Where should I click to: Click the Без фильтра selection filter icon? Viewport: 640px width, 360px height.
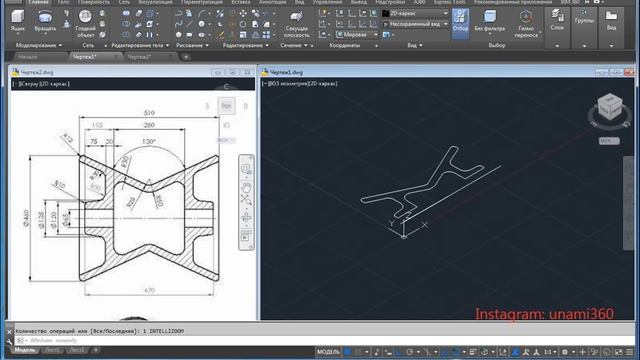489,17
